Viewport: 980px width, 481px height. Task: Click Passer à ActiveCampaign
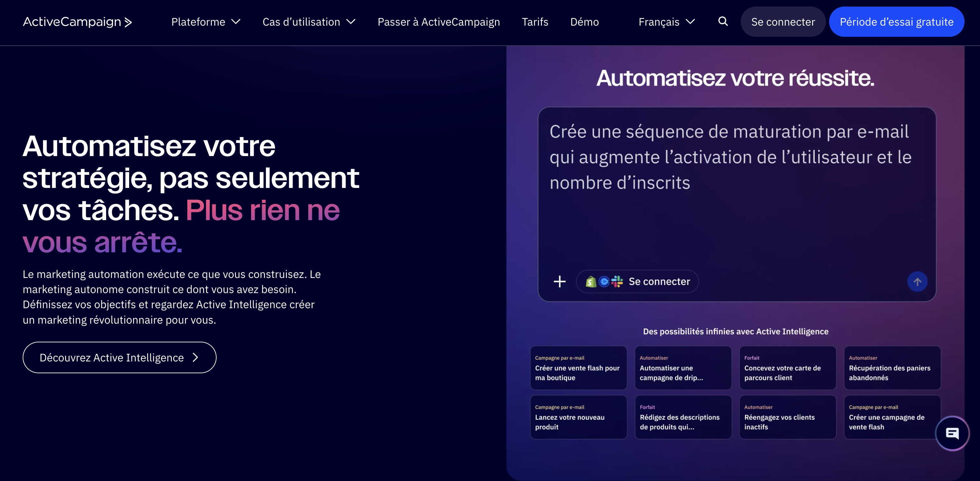(x=438, y=22)
